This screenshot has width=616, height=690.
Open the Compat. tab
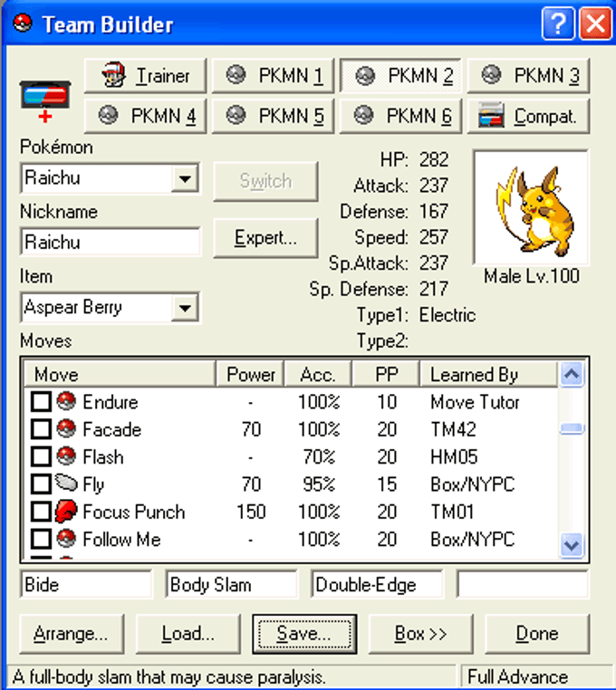(x=528, y=116)
